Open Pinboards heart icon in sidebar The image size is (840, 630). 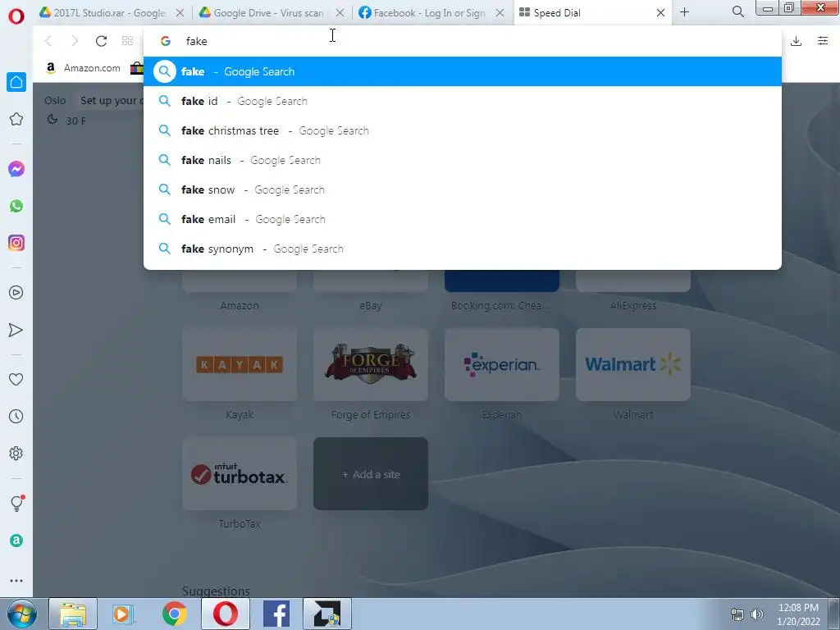coord(16,379)
